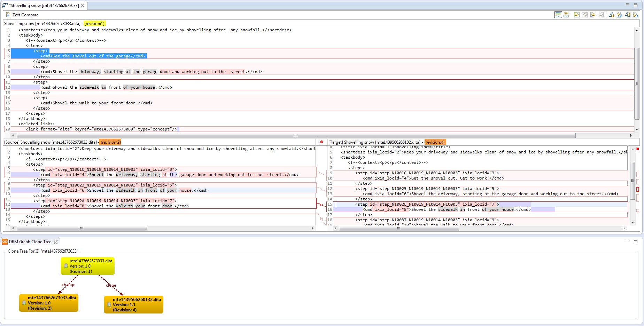Click the icon inside the Revision 2 node
This screenshot has width=644, height=326.
click(x=24, y=303)
